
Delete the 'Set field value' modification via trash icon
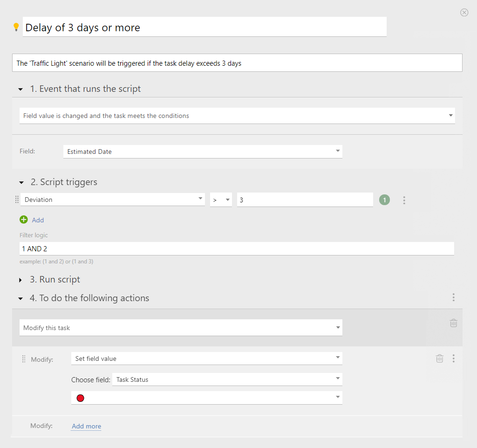pyautogui.click(x=439, y=358)
